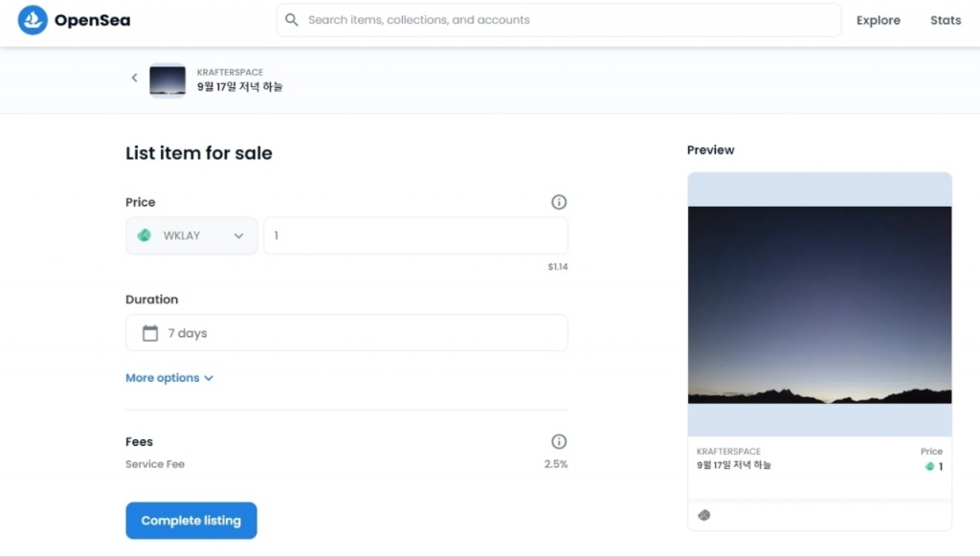980x557 pixels.
Task: Click the Complete listing button
Action: 191,521
